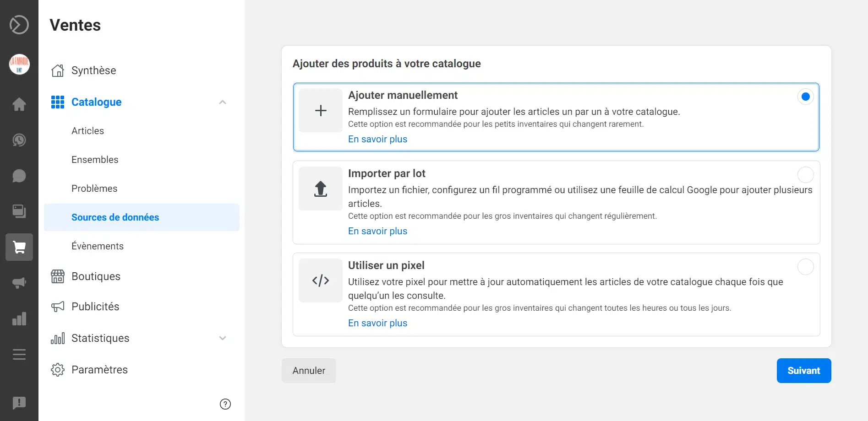Viewport: 868px width, 421px height.
Task: Go to Sources de données
Action: (x=115, y=217)
